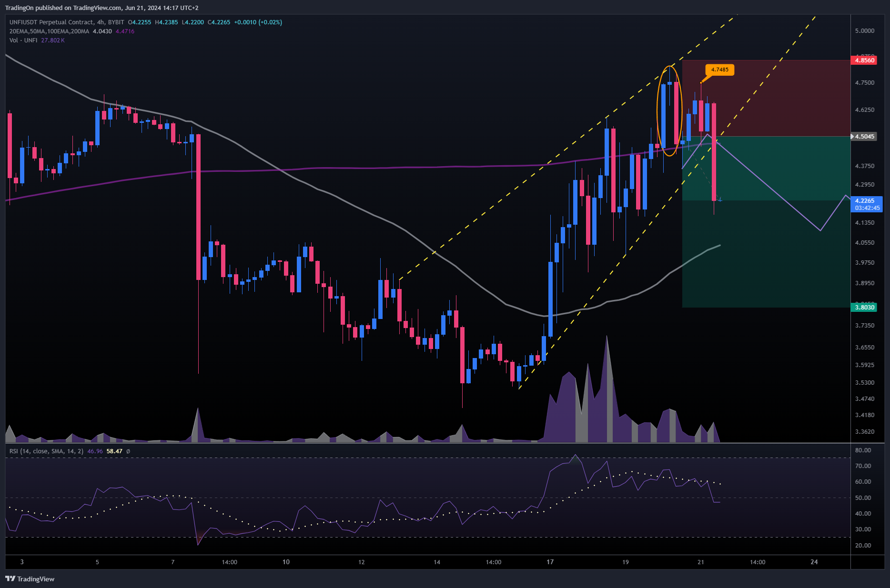Click the red 4.8560 stop price label

864,60
